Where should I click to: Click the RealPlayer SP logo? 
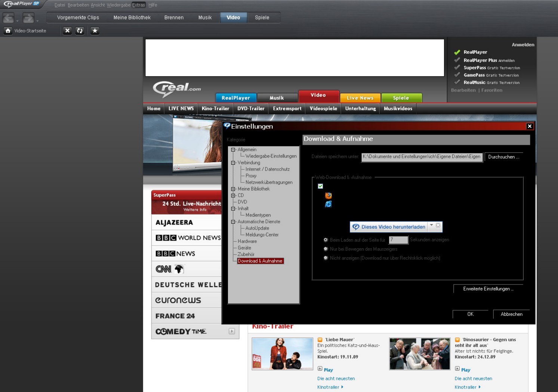22,4
